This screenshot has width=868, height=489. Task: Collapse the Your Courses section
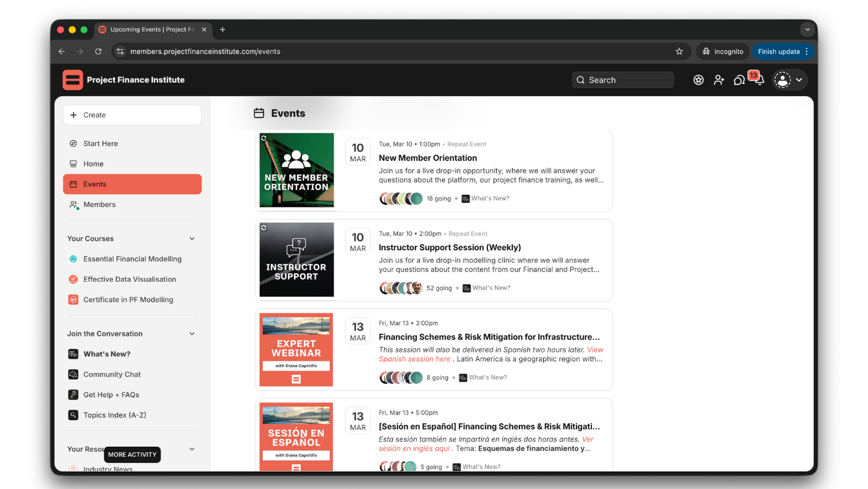[192, 238]
